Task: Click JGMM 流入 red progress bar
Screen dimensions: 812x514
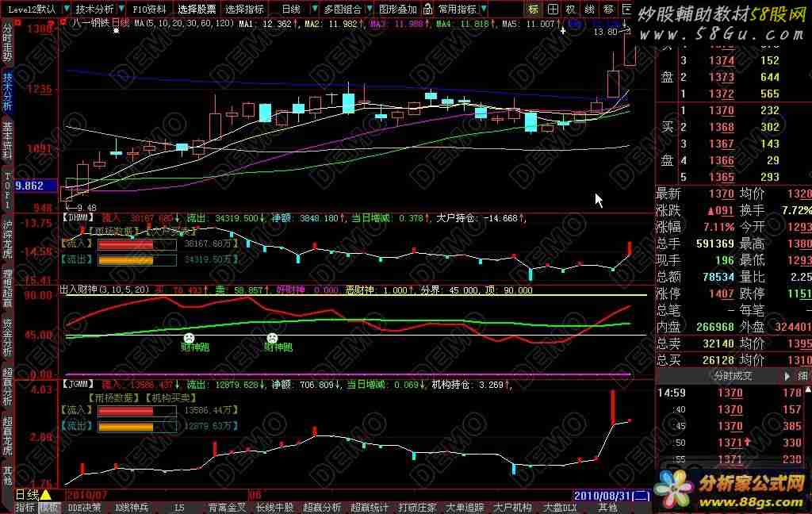Action: click(x=136, y=411)
